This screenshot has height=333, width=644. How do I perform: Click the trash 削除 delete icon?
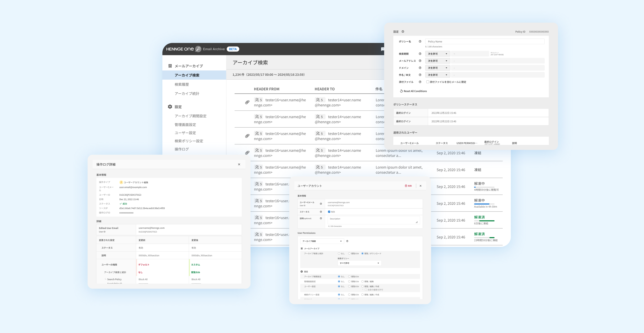tap(406, 186)
